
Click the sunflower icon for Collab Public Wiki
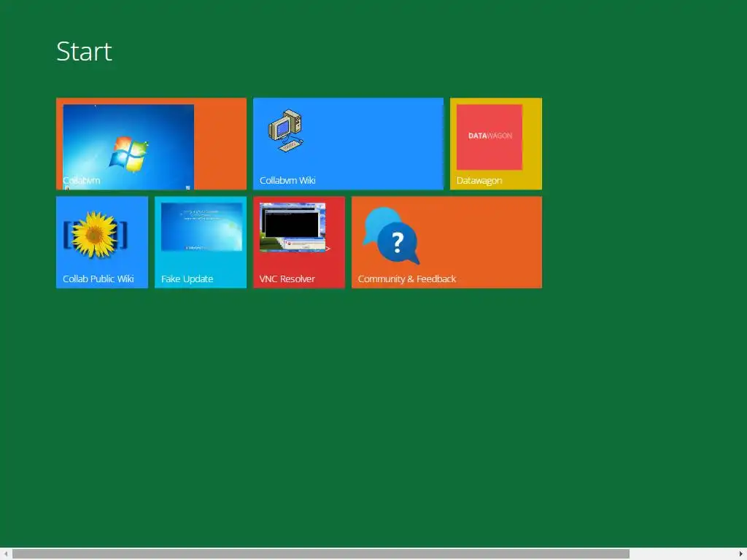pyautogui.click(x=95, y=235)
